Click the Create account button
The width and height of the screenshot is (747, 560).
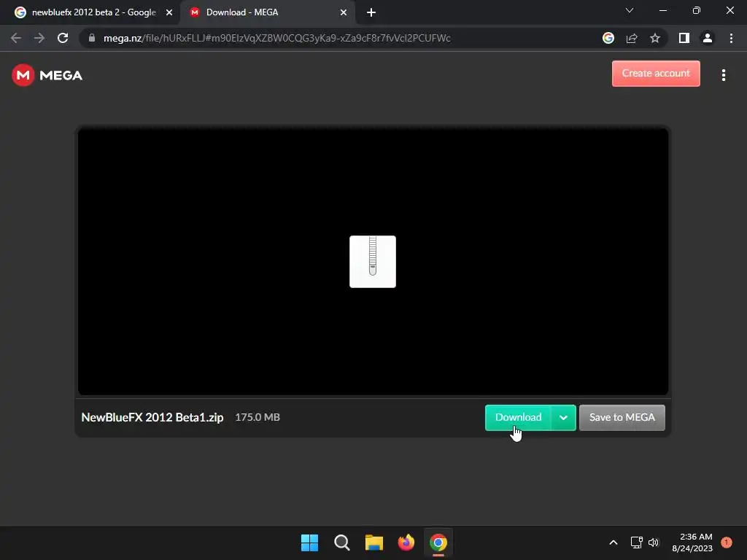click(x=656, y=74)
